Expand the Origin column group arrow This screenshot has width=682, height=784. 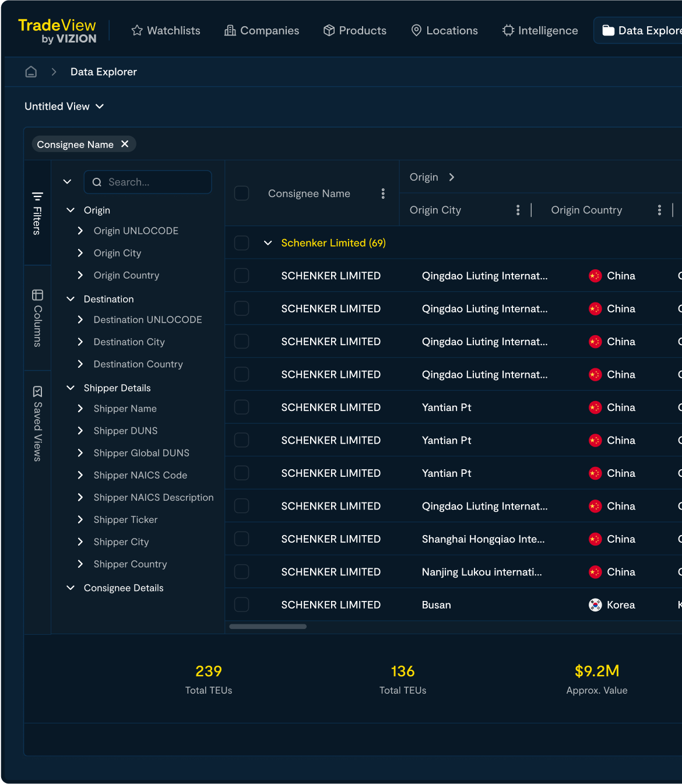pyautogui.click(x=452, y=177)
